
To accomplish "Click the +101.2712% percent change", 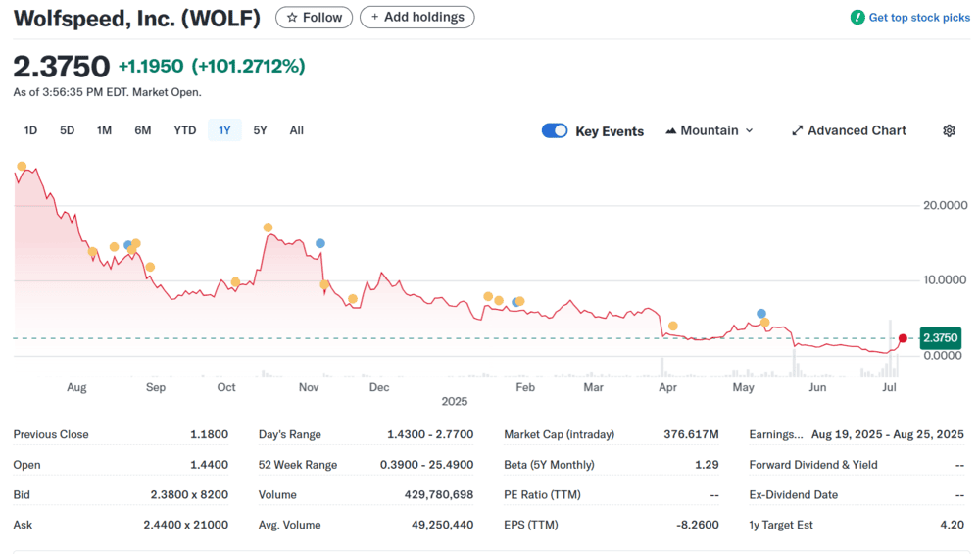I will pos(248,66).
